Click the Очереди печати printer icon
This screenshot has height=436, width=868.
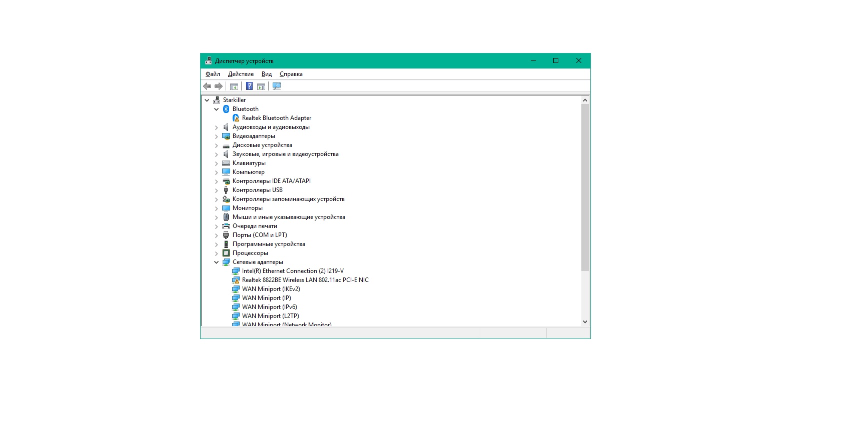tap(226, 226)
